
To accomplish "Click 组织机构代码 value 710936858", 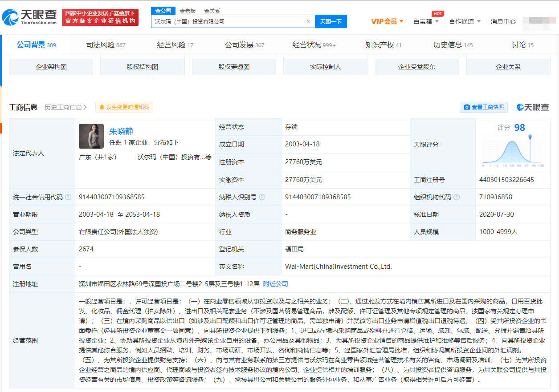I will [x=496, y=197].
